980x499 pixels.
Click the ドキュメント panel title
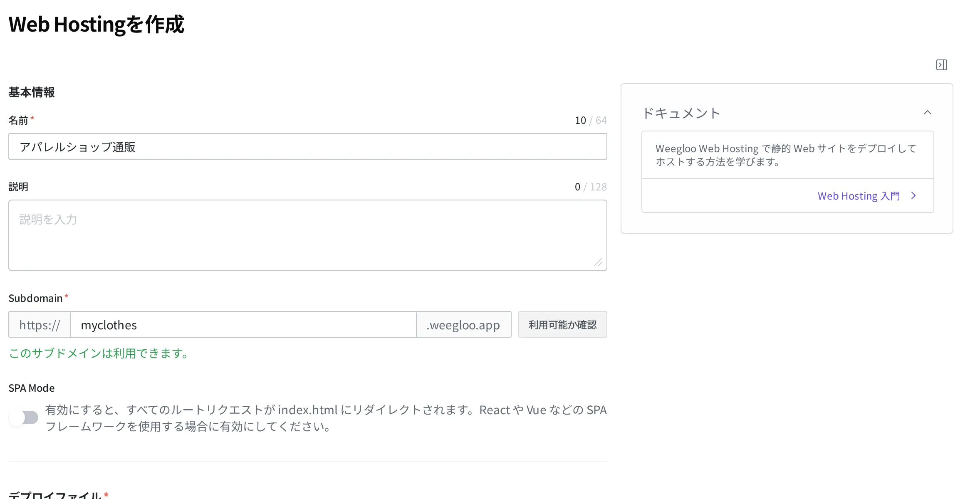681,113
